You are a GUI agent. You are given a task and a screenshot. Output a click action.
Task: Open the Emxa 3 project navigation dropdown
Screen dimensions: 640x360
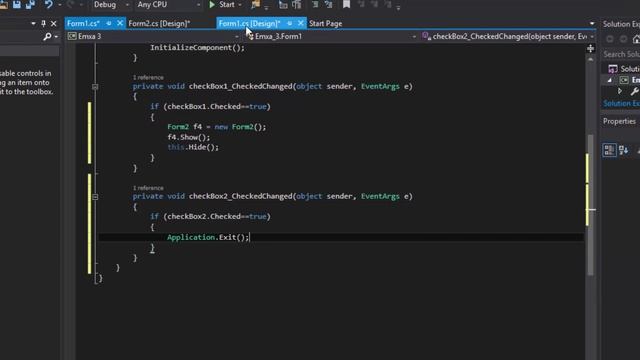click(153, 37)
